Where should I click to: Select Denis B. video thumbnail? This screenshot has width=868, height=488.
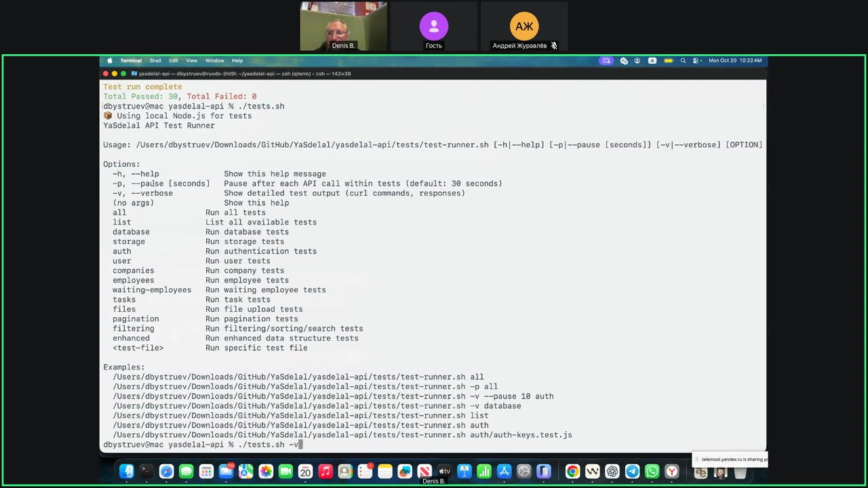(x=343, y=26)
